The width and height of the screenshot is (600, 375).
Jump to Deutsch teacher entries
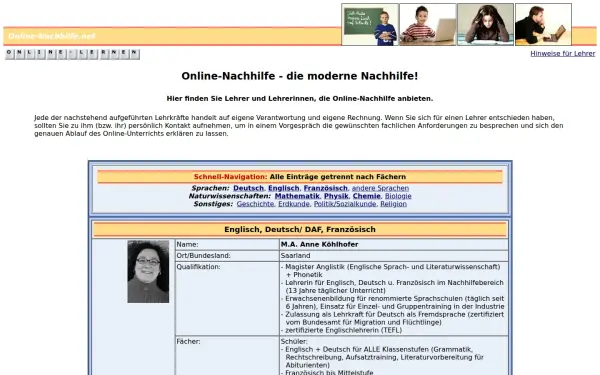click(x=248, y=188)
